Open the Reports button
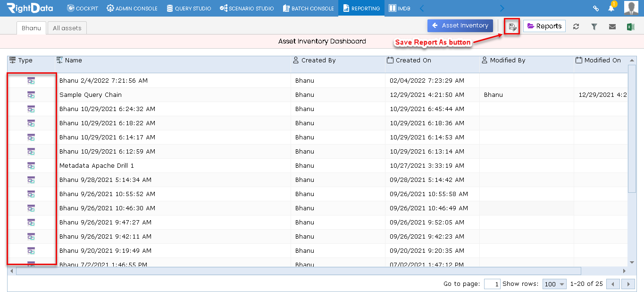The height and width of the screenshot is (292, 644). coord(544,26)
